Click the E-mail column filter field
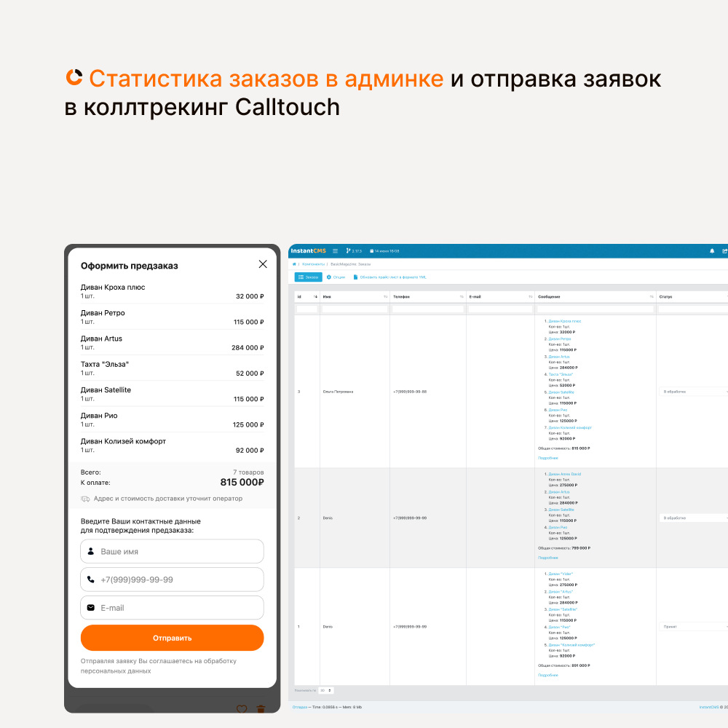Viewport: 728px width, 728px height. tap(501, 309)
